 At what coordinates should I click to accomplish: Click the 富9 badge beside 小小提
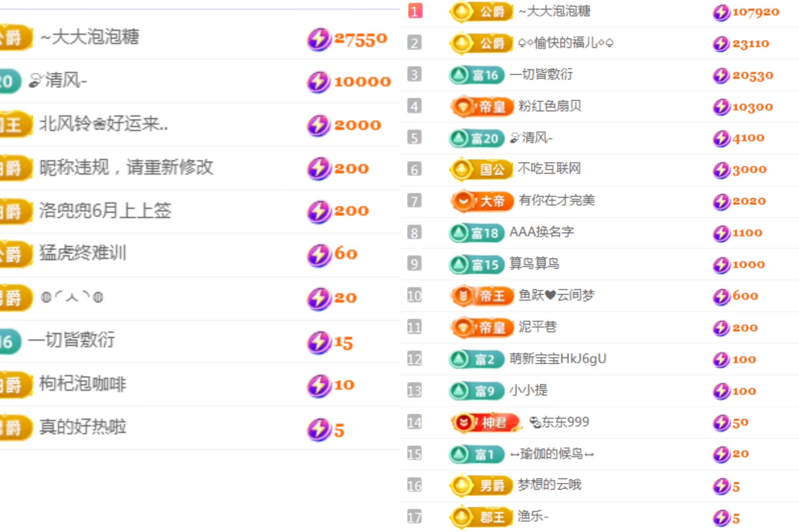click(477, 391)
